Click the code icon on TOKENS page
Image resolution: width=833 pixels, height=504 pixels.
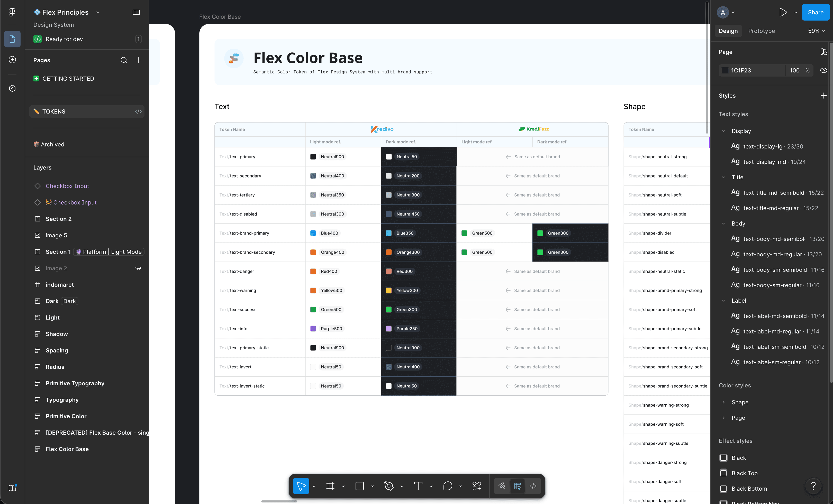pyautogui.click(x=138, y=111)
